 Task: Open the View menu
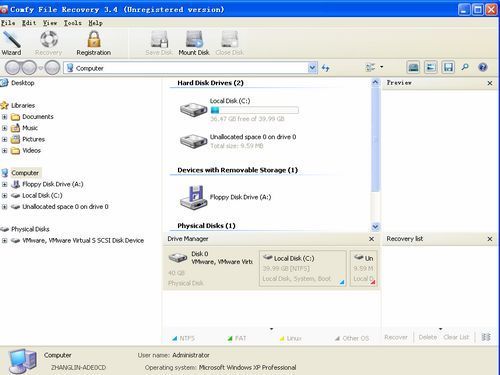pos(50,23)
